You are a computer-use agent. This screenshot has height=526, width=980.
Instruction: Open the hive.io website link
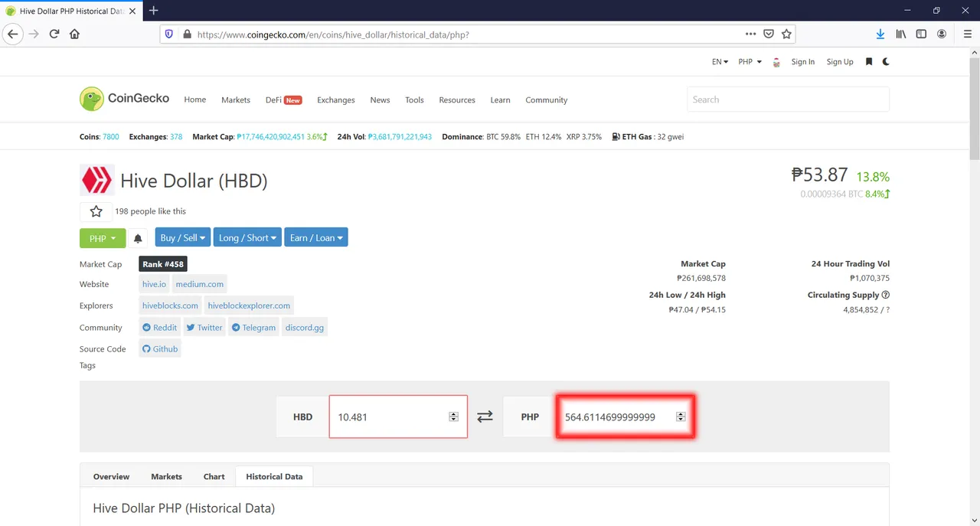pos(154,284)
